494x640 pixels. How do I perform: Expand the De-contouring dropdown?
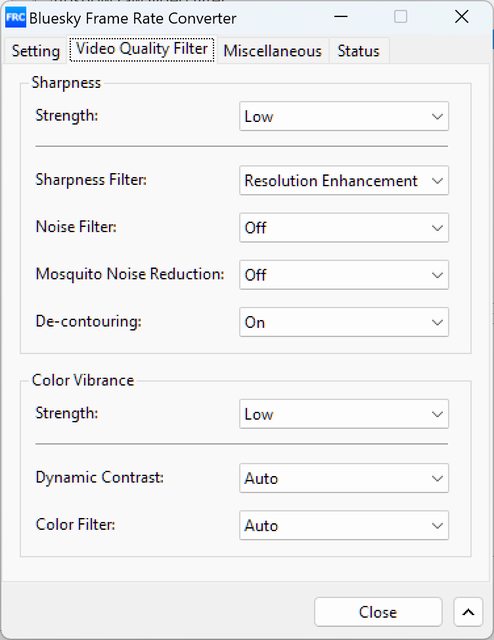tap(344, 322)
